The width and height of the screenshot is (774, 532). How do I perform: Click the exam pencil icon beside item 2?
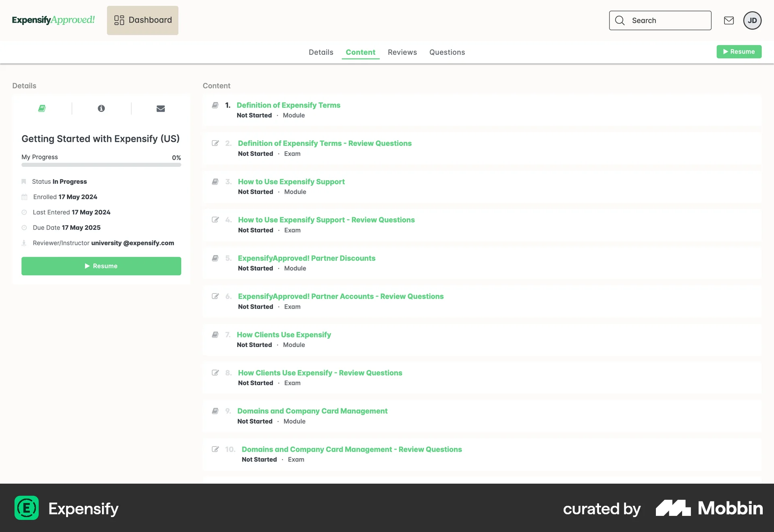tap(215, 143)
